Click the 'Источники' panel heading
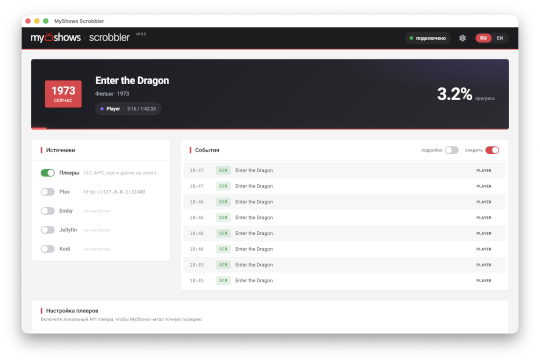This screenshot has width=540, height=362. (x=61, y=150)
